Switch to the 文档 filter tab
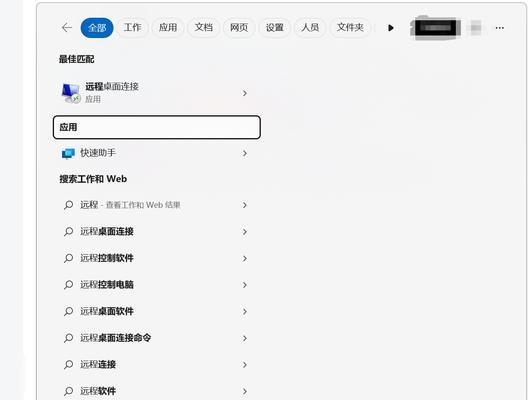The image size is (528, 400). (x=203, y=28)
